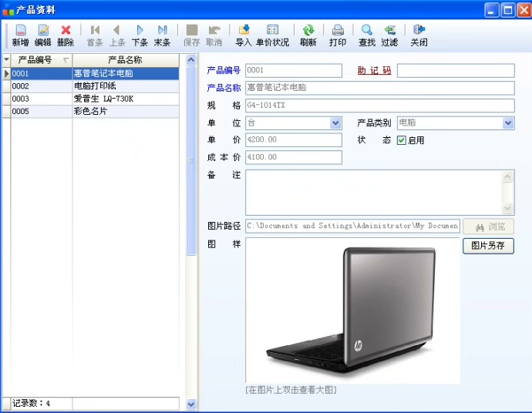Select the 彩色名片 cell
The width and height of the screenshot is (532, 413).
(x=126, y=111)
